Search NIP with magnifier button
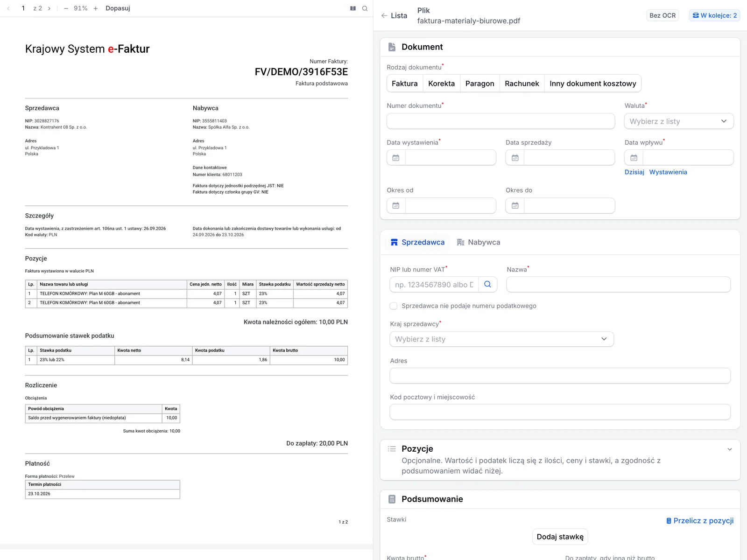The image size is (747, 560). tap(487, 284)
